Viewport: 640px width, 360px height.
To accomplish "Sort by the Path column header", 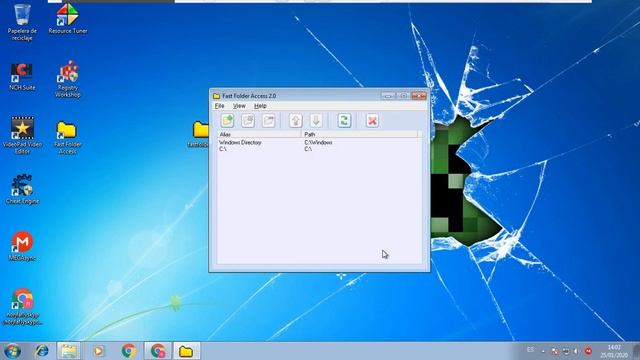I will click(x=360, y=134).
